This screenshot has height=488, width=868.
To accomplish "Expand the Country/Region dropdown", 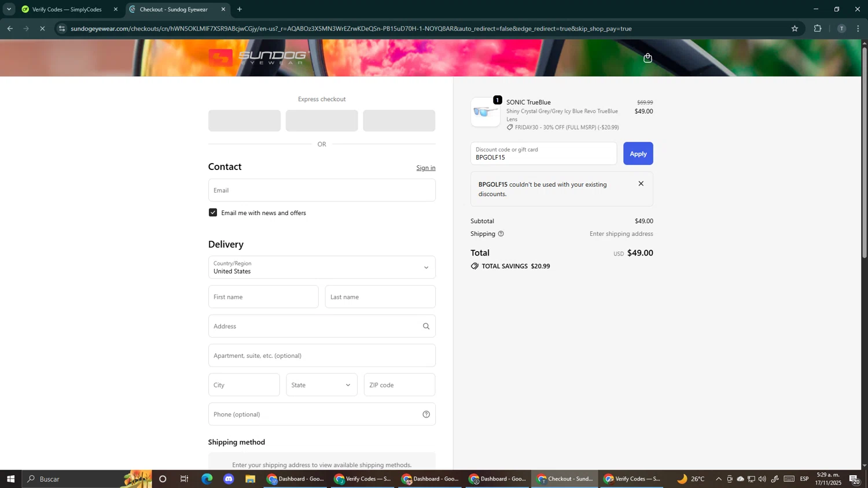I will [322, 267].
